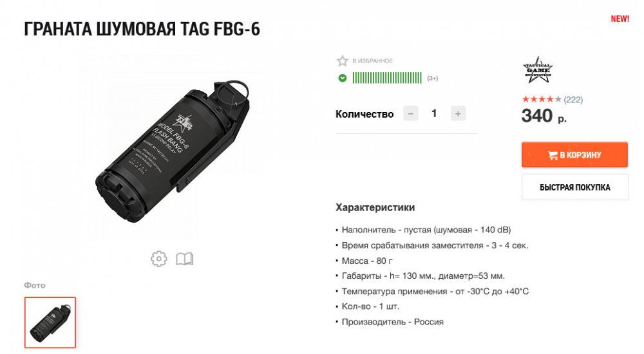Image resolution: width=644 pixels, height=354 pixels.
Task: Click the green availability checkmark icon
Action: [x=342, y=78]
